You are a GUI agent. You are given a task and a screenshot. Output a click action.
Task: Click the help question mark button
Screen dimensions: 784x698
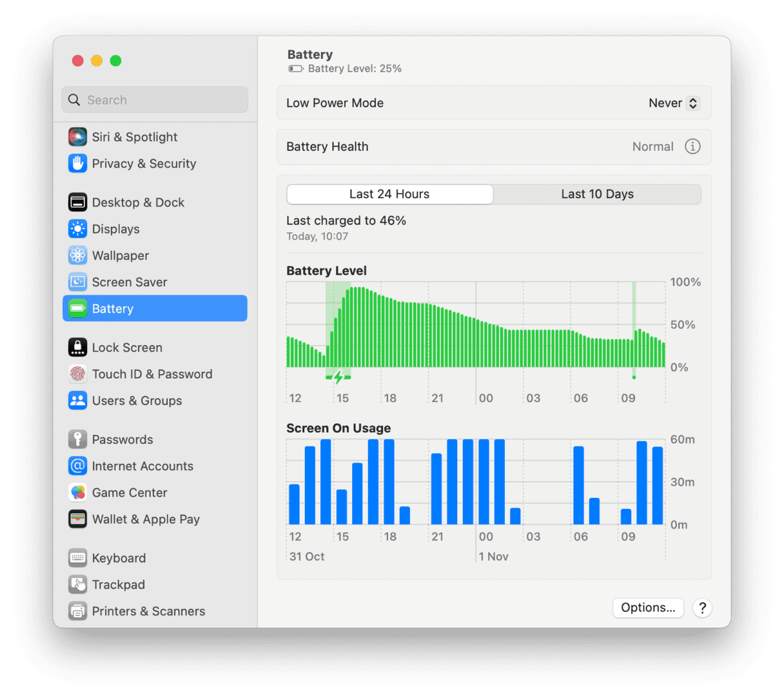coord(702,608)
